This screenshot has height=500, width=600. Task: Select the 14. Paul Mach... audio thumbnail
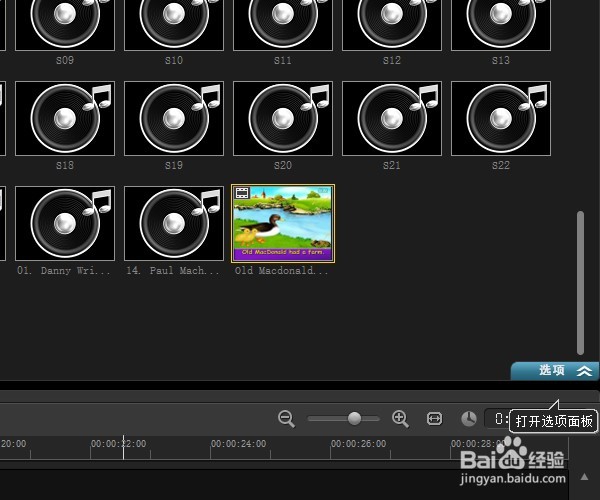(174, 223)
